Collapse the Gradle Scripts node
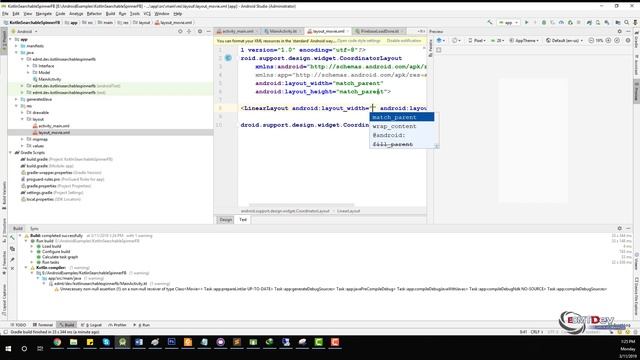Image resolution: width=640 pixels, height=360 pixels. pos(11,153)
